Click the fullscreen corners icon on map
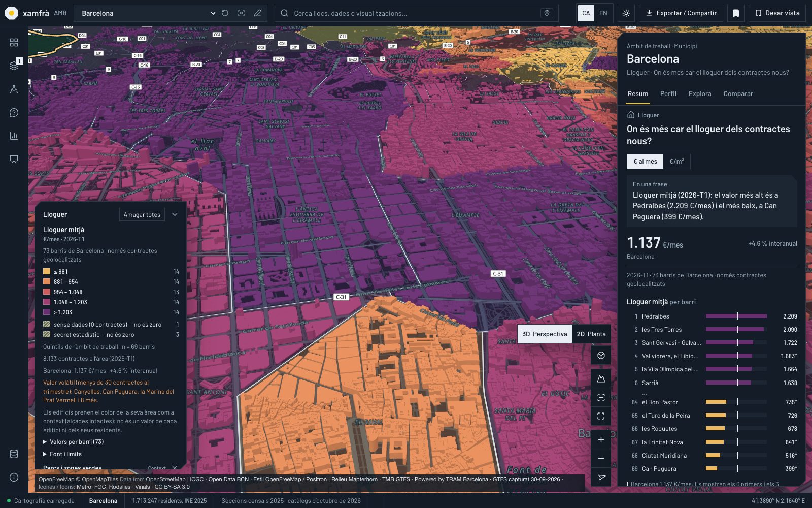Image resolution: width=812 pixels, height=508 pixels. [601, 416]
